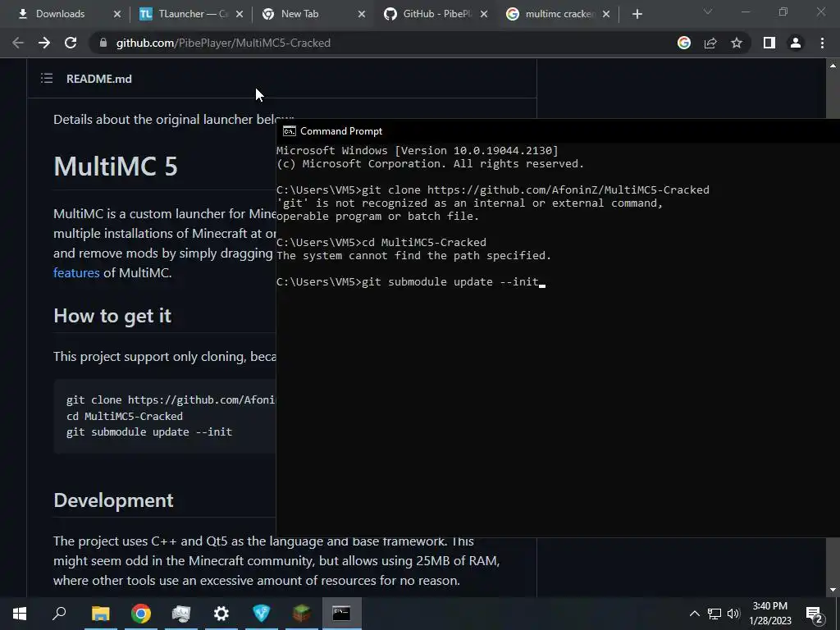Viewport: 840px width, 630px height.
Task: Open the Google account icon in address bar
Action: click(684, 43)
